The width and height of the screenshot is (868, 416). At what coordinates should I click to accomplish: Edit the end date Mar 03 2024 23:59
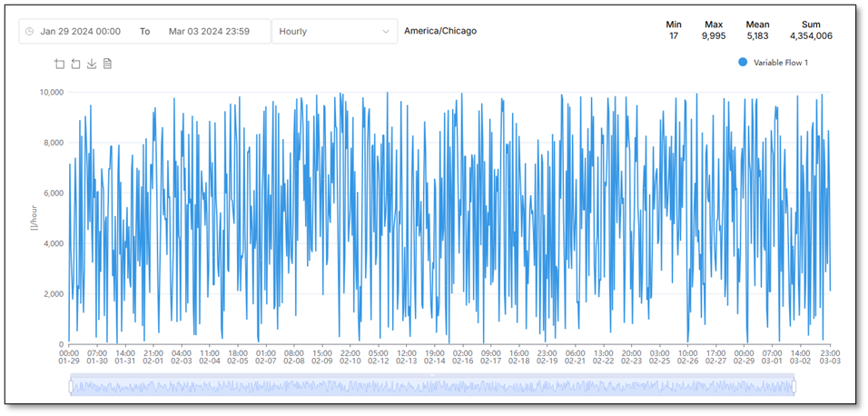209,32
